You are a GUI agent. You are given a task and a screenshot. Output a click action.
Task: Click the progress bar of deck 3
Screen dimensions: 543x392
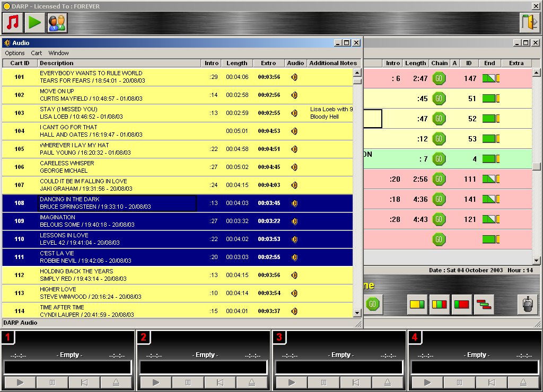pyautogui.click(x=339, y=367)
